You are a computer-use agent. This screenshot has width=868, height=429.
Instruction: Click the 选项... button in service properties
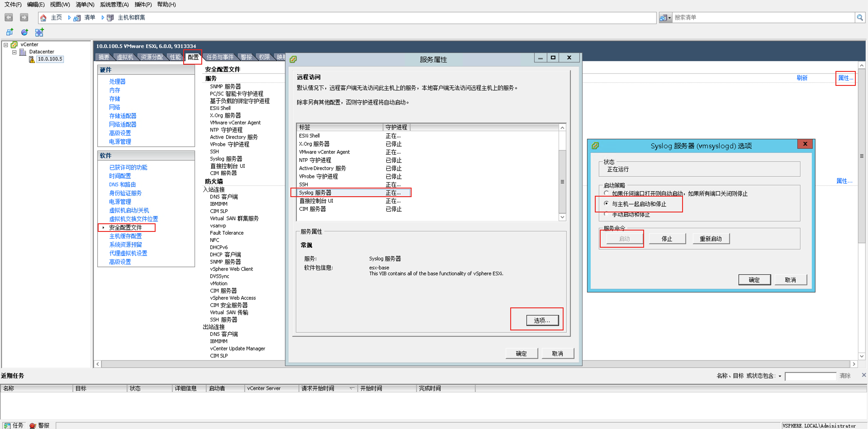(542, 320)
